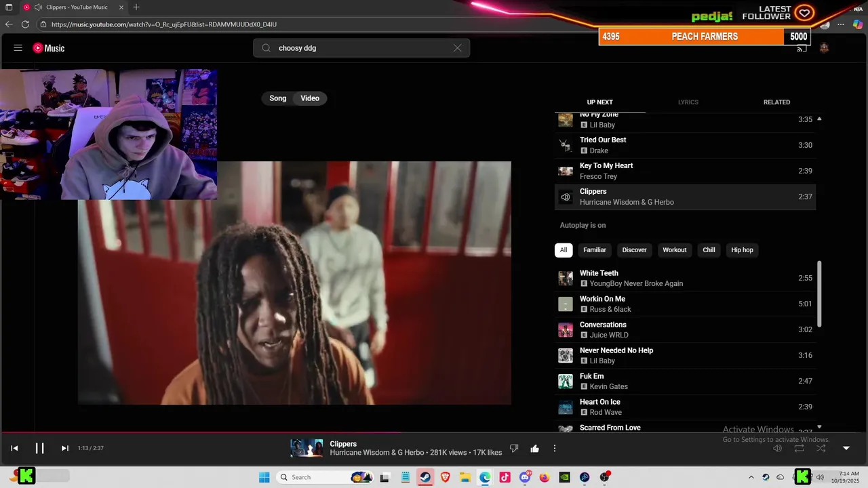868x488 pixels.
Task: Skip to the previous track
Action: (14, 448)
